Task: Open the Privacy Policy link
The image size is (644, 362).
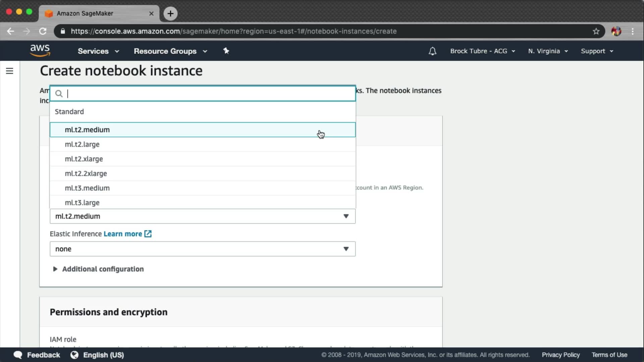Action: click(560, 355)
